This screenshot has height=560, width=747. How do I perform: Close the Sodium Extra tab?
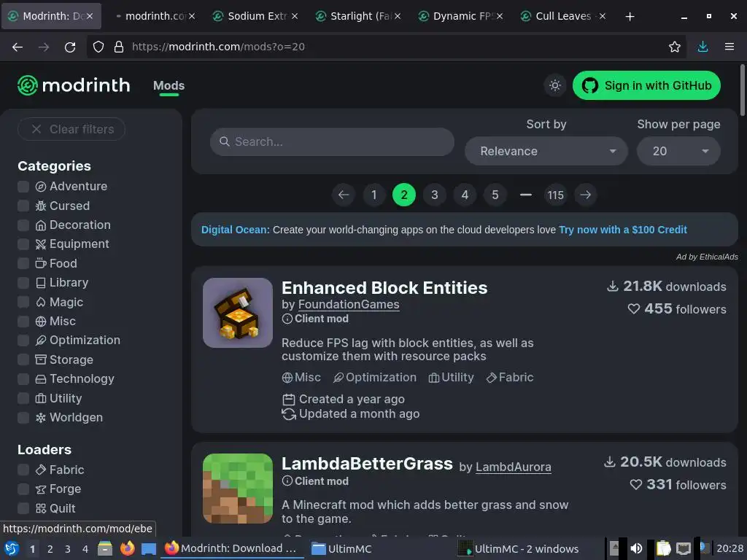click(295, 16)
